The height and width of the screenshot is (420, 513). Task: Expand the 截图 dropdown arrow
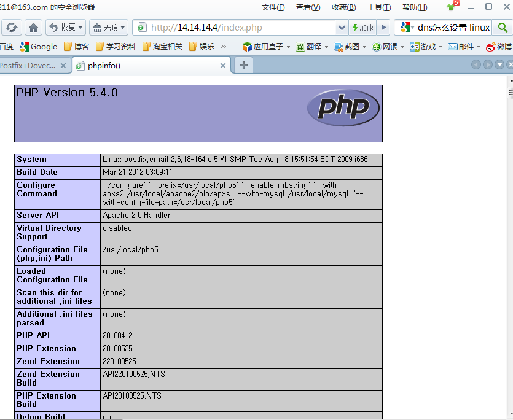pyautogui.click(x=364, y=47)
